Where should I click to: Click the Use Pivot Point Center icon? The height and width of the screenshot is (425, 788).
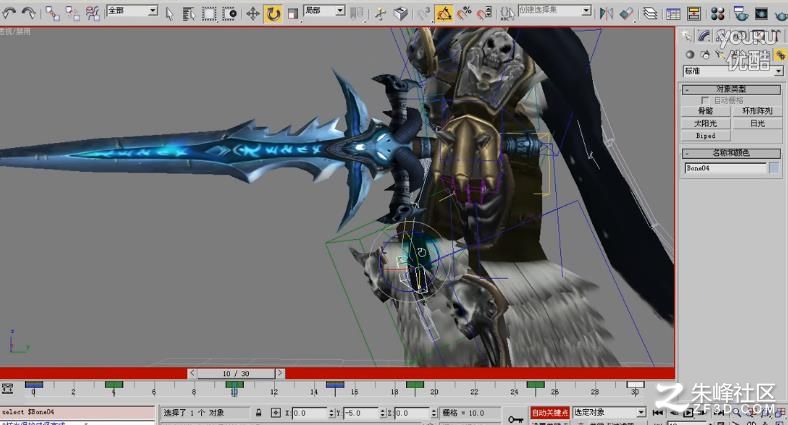coord(358,14)
